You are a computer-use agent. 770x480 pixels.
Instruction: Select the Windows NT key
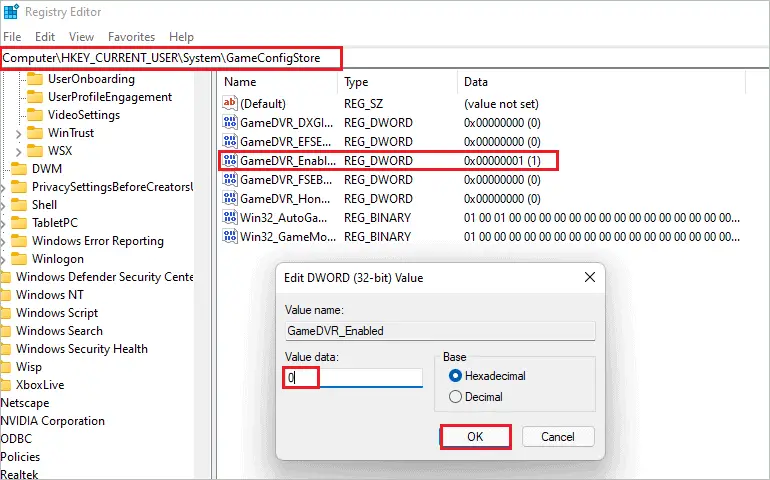tap(50, 295)
